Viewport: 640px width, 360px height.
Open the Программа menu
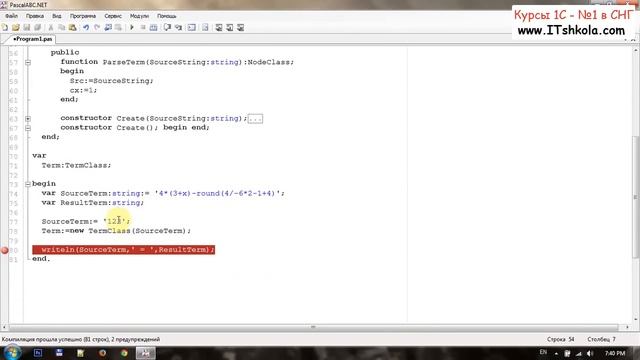coord(83,16)
